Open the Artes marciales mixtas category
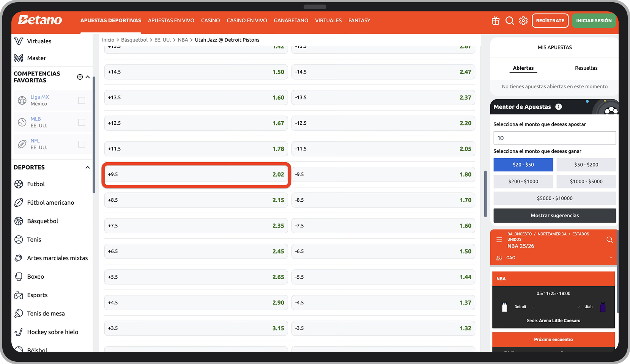Image resolution: width=630 pixels, height=364 pixels. 19,258
